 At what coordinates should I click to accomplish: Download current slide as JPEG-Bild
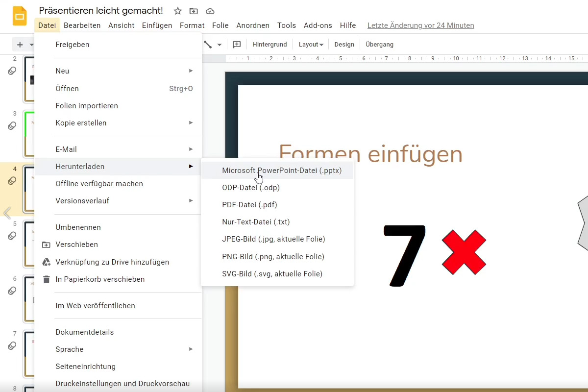pos(277,239)
